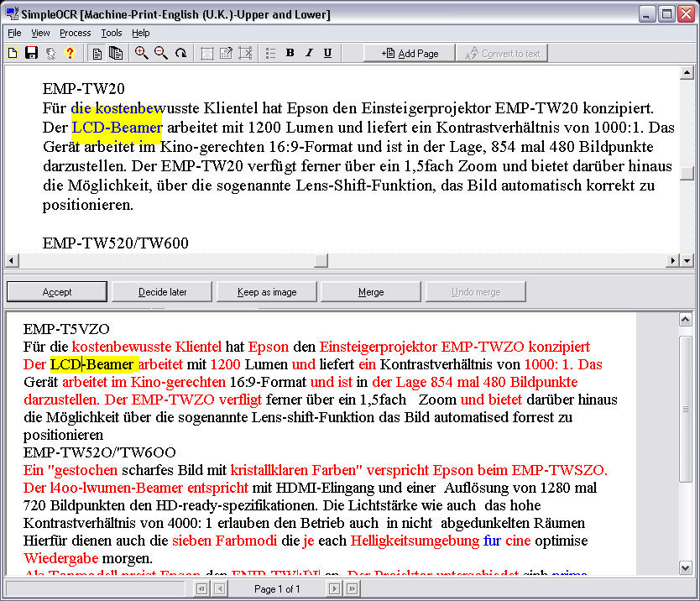
Task: Click the Decide later button
Action: point(162,291)
